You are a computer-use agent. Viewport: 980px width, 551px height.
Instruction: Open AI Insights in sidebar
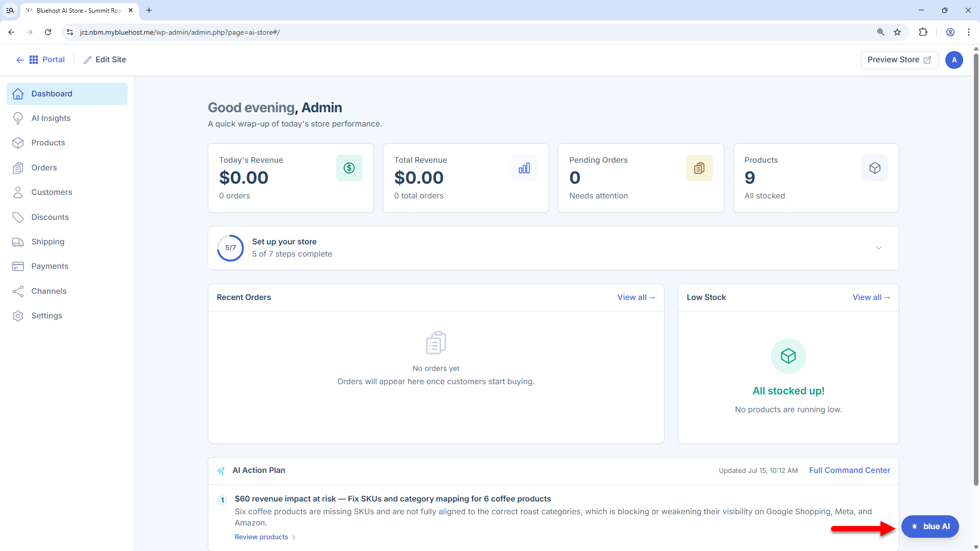point(67,118)
